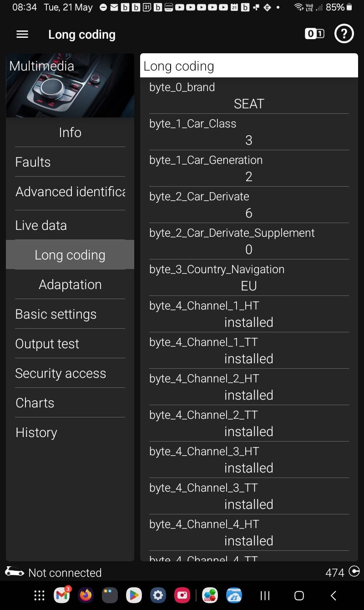
Task: Tap the credits icon beside 474
Action: 354,572
